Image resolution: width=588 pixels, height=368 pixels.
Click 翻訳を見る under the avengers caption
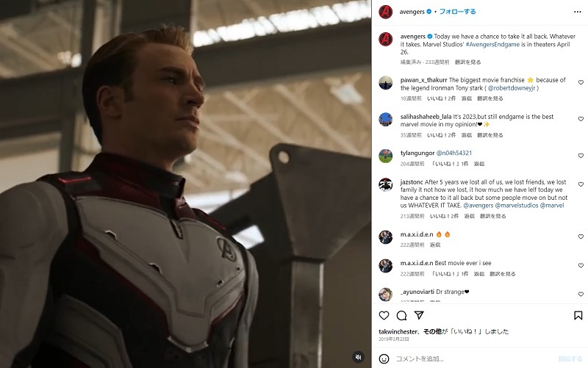click(467, 62)
